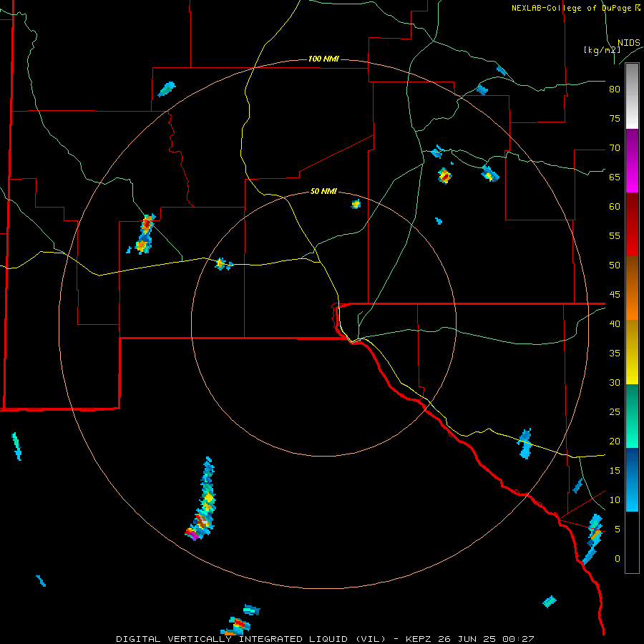The height and width of the screenshot is (644, 644).
Task: Select the black bottom segment of the color bar
Action: [632, 542]
